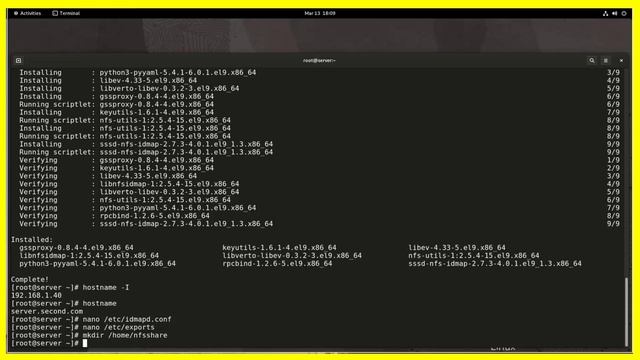Click the 'server.second.com' hostname output

tap(47, 311)
